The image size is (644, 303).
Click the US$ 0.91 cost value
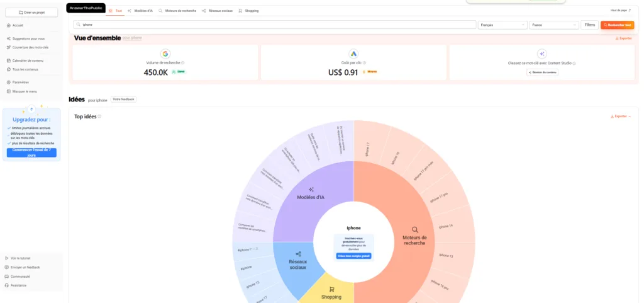pos(343,72)
